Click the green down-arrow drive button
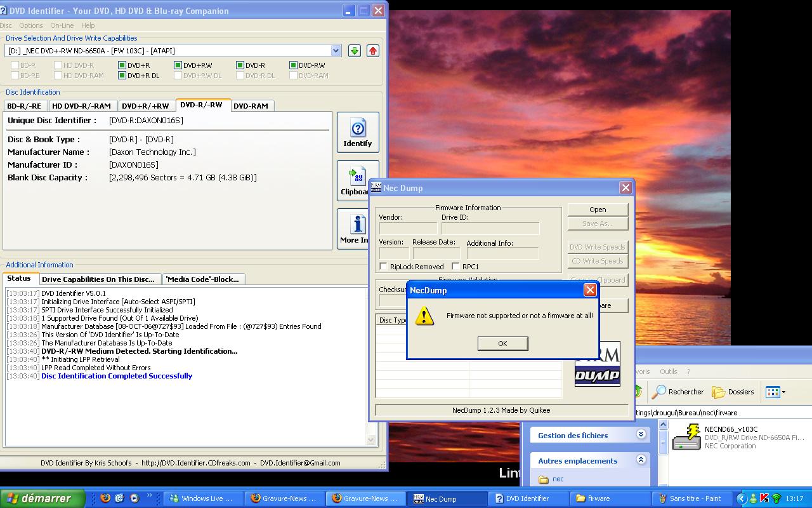The height and width of the screenshot is (508, 812). click(x=355, y=51)
